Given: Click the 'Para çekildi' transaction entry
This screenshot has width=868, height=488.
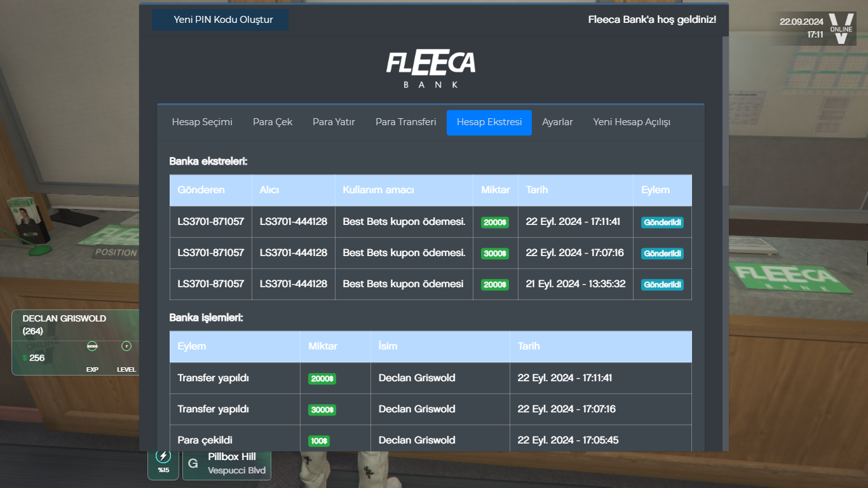Looking at the screenshot, I should [x=205, y=440].
